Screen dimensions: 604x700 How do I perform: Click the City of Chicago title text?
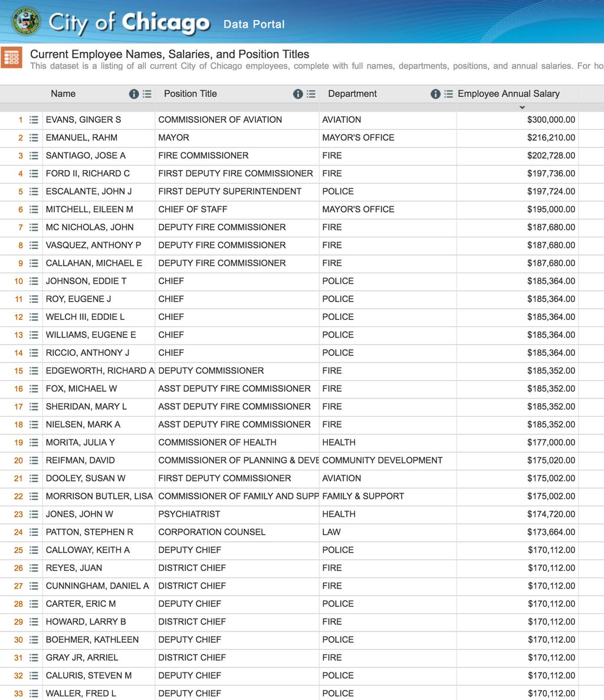click(x=129, y=22)
